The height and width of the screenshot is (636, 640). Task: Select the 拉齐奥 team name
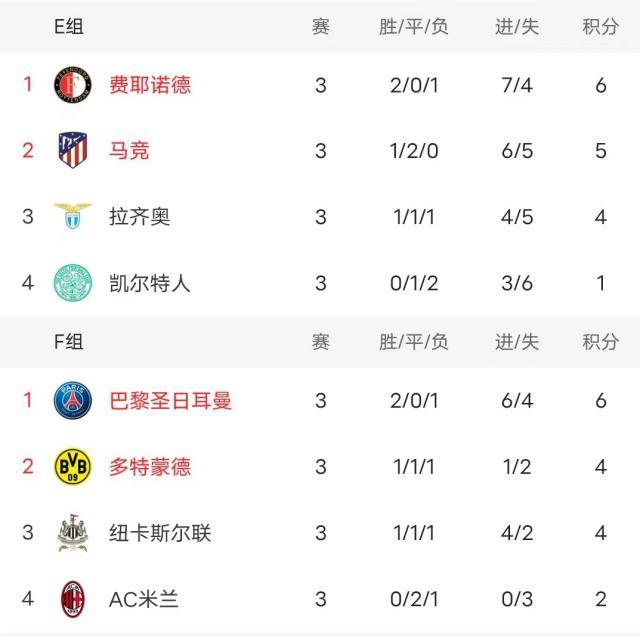tap(139, 216)
